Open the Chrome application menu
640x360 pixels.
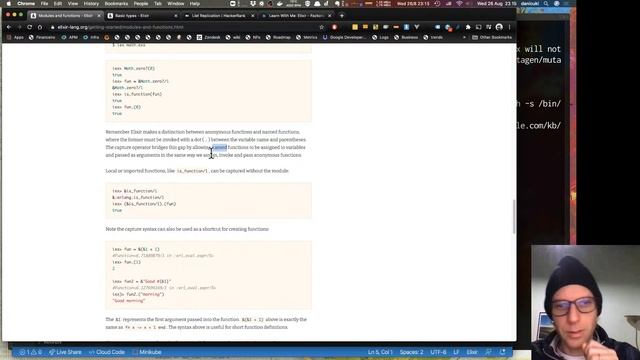coord(26,4)
